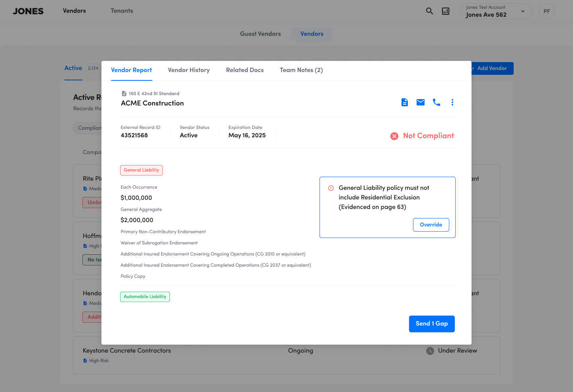The image size is (573, 392).
Task: Click the JONES logo
Action: [28, 11]
